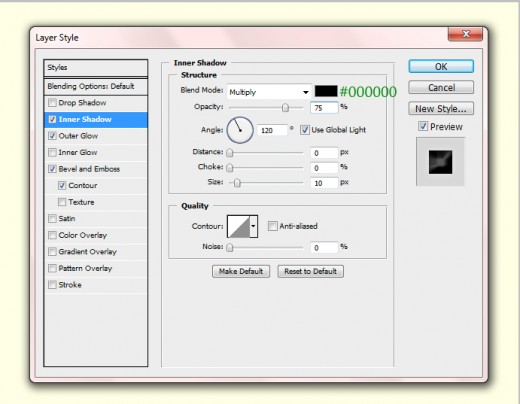
Task: Uncheck the Contour sub-option checkbox
Action: (x=62, y=185)
